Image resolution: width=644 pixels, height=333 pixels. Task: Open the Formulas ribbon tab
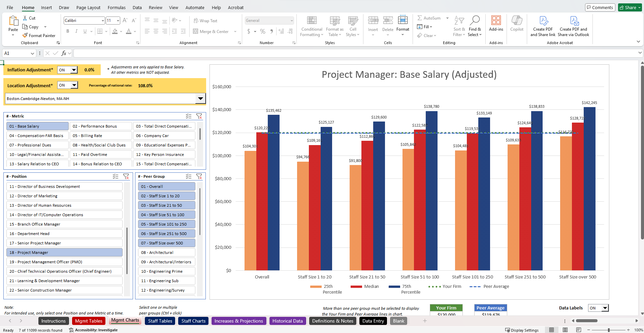click(117, 7)
